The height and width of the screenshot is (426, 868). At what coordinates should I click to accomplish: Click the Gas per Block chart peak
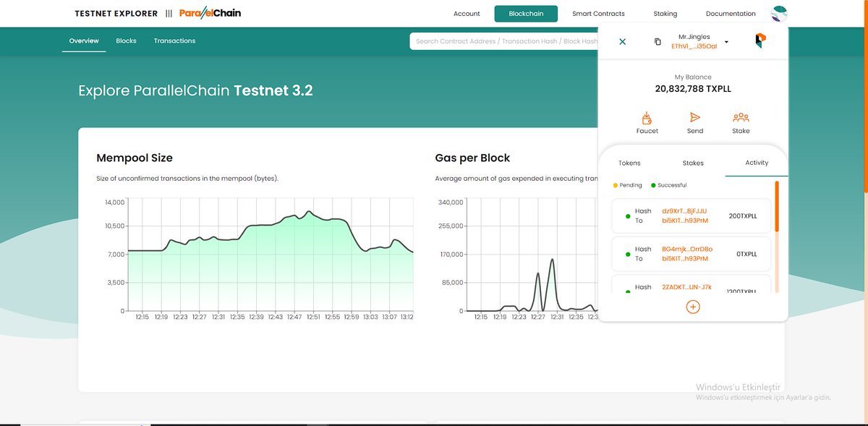(x=552, y=260)
